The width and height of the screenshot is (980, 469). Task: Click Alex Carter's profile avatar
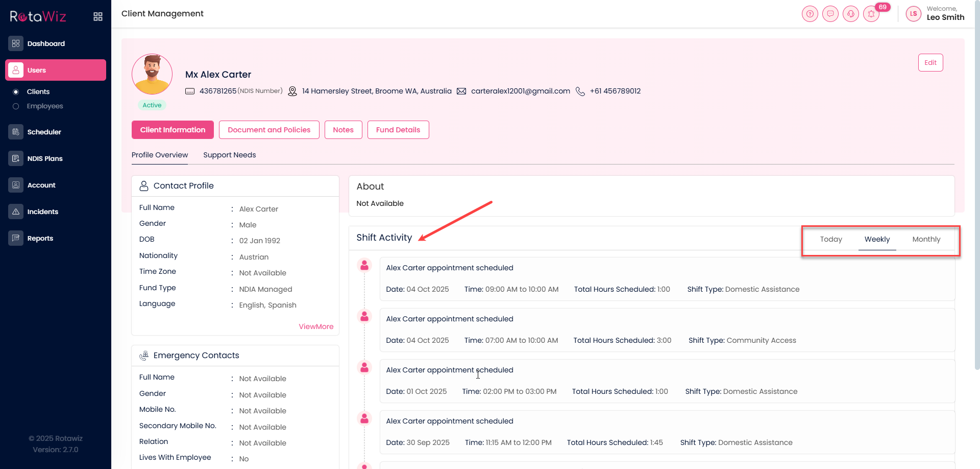(x=152, y=75)
